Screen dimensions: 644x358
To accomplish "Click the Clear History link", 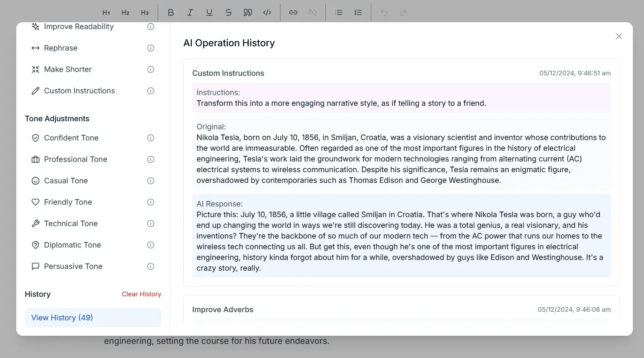I will [141, 294].
